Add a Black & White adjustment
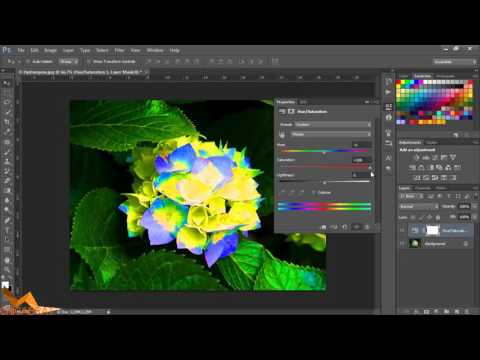The height and width of the screenshot is (360, 480). click(x=430, y=168)
